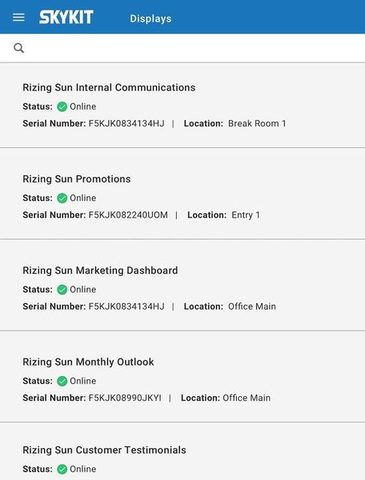The height and width of the screenshot is (480, 365).
Task: Click Internal Communications green online status icon
Action: (62, 107)
